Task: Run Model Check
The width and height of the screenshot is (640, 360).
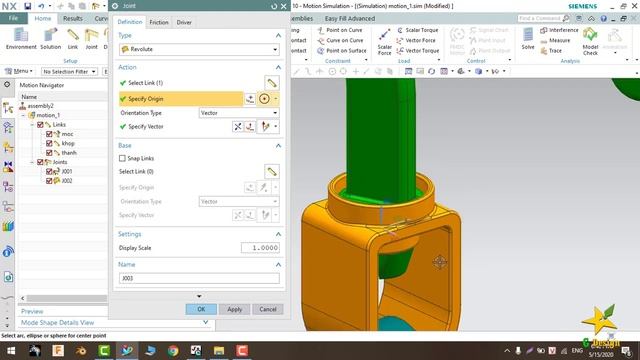Action: [x=590, y=41]
